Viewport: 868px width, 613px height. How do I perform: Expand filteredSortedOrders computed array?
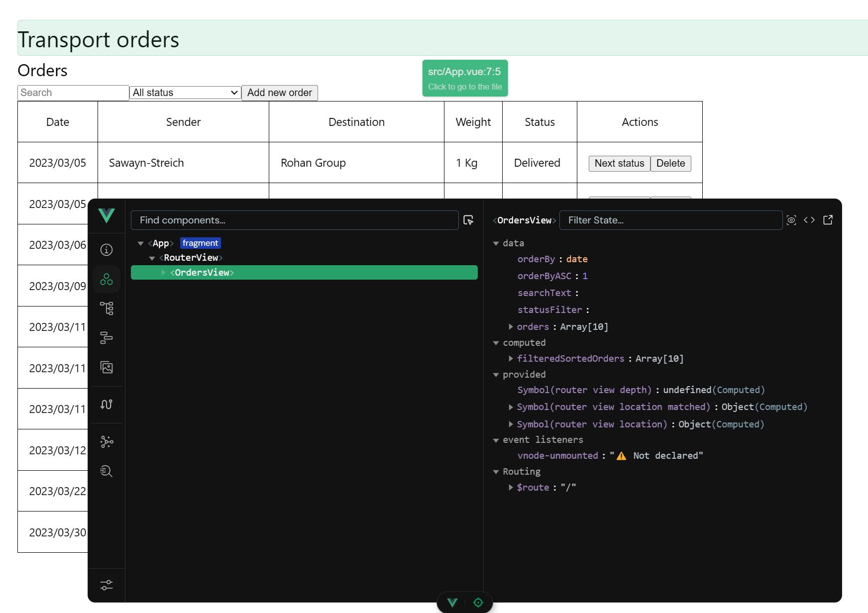point(511,358)
